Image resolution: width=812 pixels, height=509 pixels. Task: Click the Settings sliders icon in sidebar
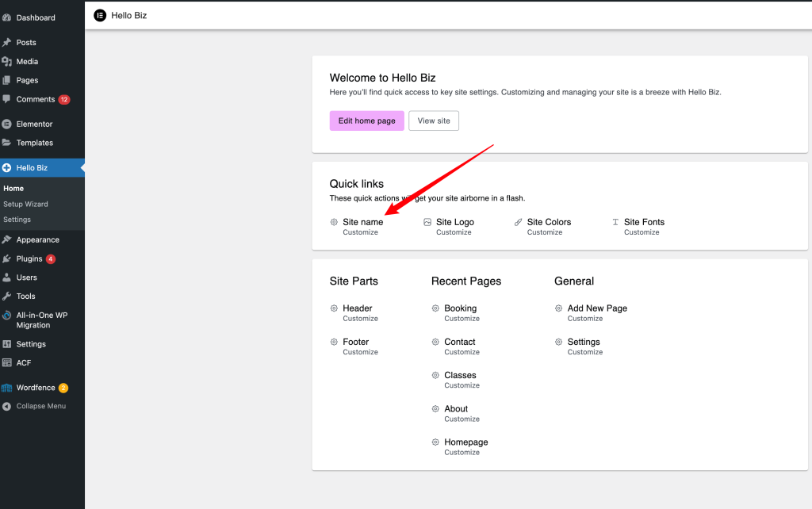(6, 344)
